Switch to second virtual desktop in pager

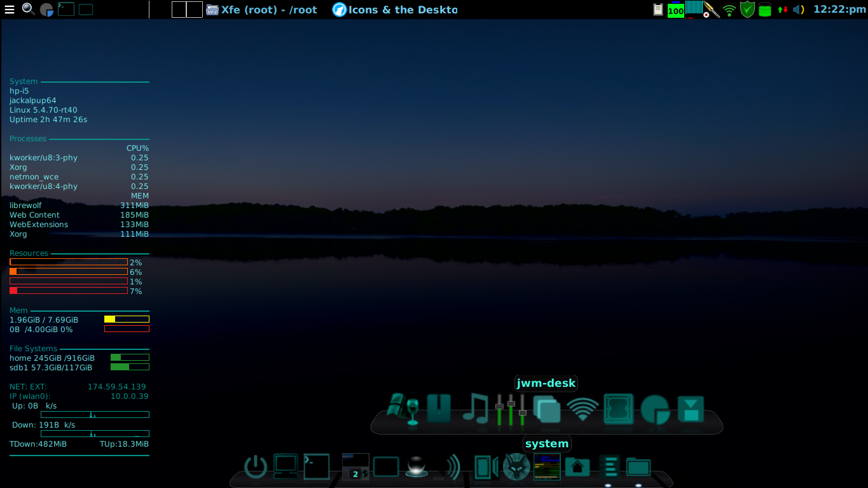point(195,10)
